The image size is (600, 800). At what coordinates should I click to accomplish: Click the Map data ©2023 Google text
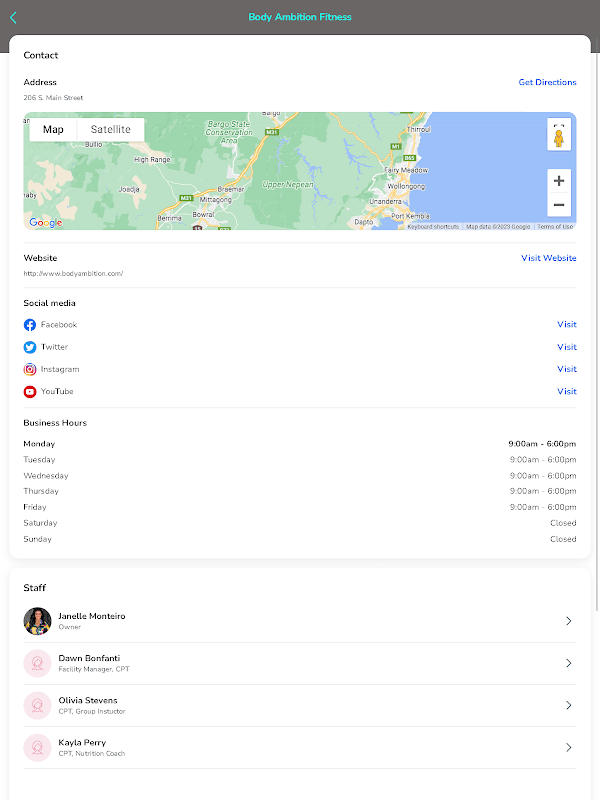pyautogui.click(x=498, y=227)
